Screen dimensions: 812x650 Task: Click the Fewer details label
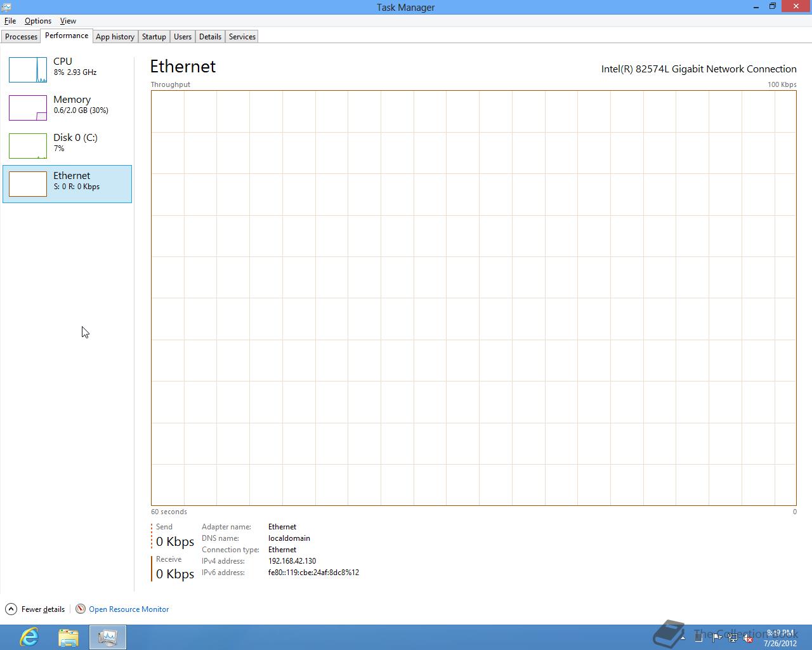pos(43,609)
